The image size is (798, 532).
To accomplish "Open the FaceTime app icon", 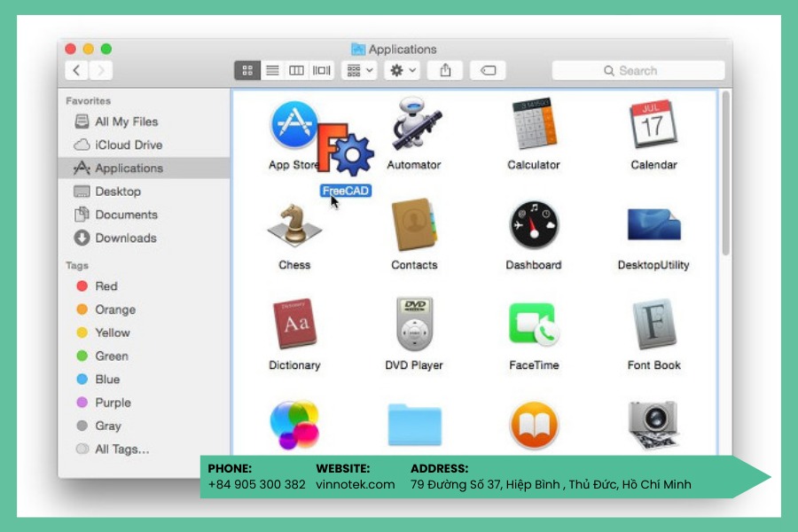I will [534, 325].
